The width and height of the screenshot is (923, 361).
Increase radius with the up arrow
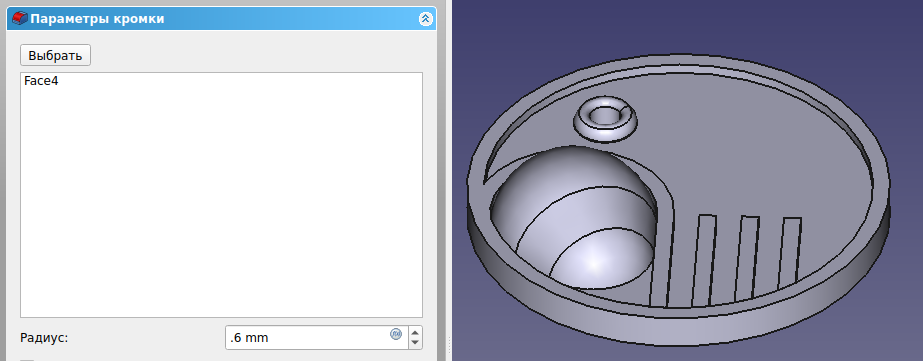[415, 333]
